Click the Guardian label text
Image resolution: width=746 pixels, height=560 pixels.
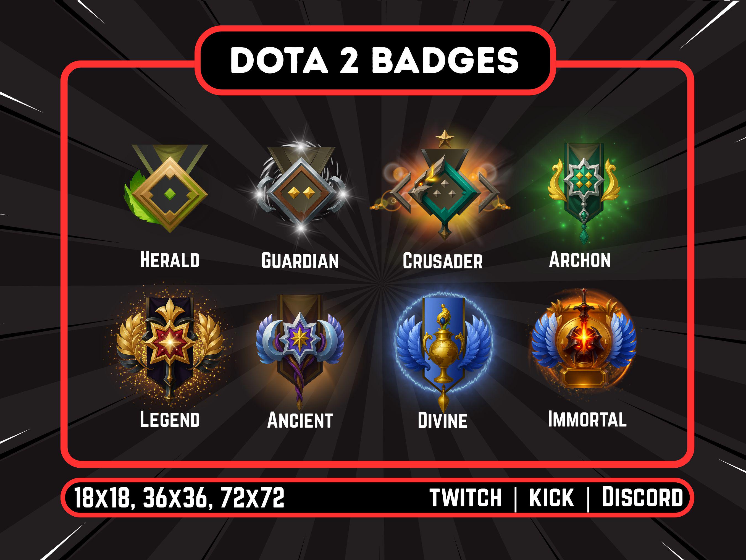[x=300, y=261]
